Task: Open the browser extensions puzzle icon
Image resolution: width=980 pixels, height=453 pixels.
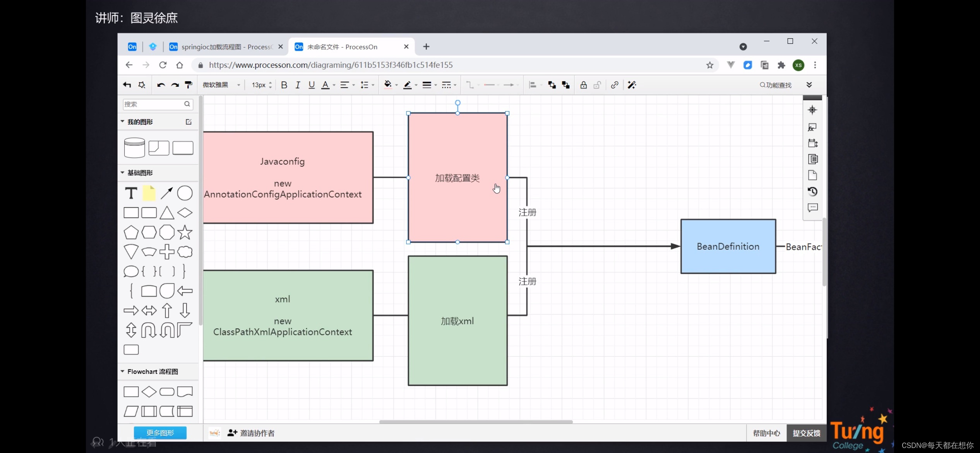Action: [781, 65]
